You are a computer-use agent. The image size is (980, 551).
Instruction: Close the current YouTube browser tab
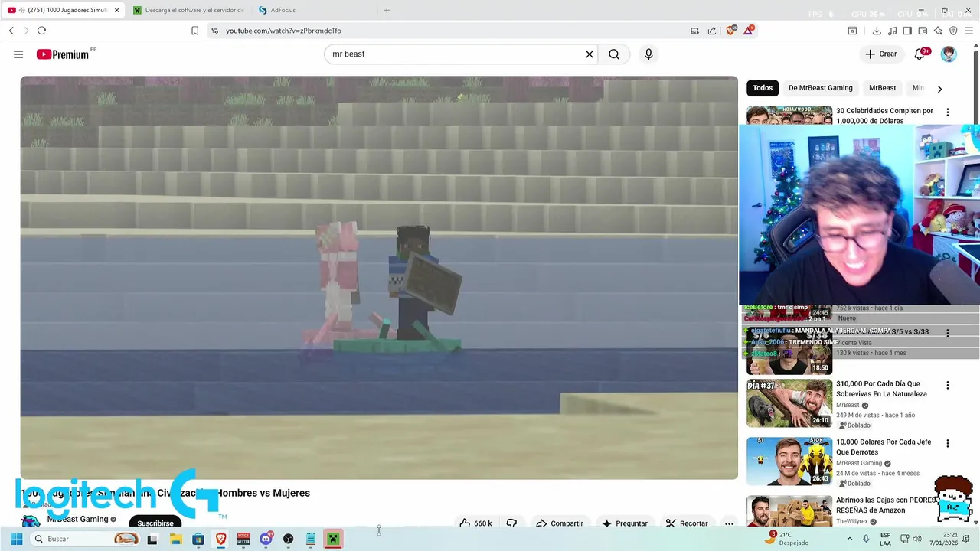(117, 10)
